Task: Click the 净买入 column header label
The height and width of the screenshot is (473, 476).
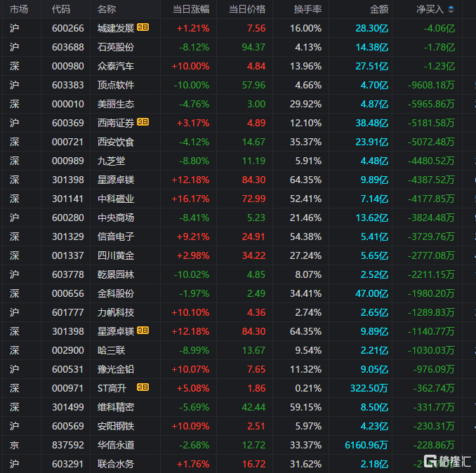Action: [x=430, y=9]
